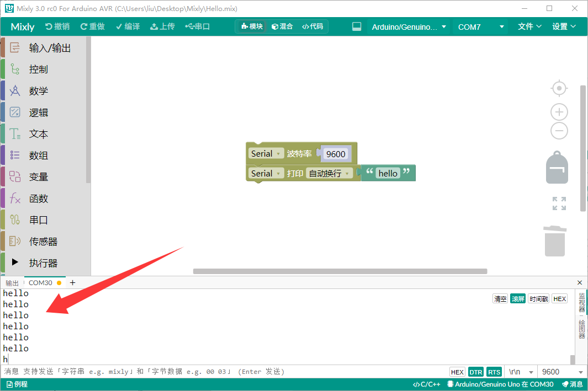Open the 文本 block category
The image size is (588, 391).
(x=45, y=133)
